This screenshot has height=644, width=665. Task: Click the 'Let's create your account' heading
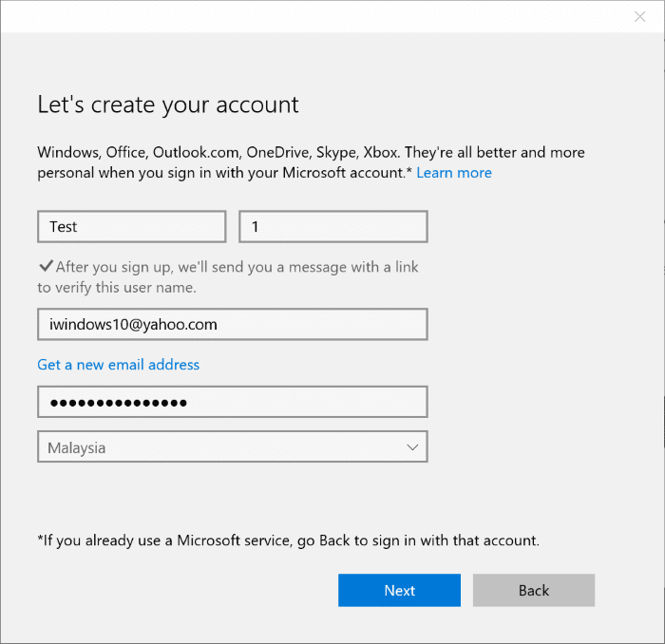pos(168,104)
